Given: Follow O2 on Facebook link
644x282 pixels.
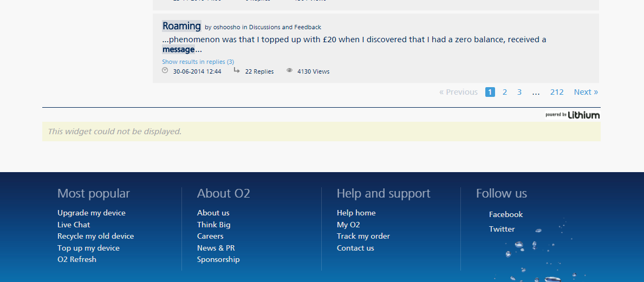Looking at the screenshot, I should click(505, 214).
